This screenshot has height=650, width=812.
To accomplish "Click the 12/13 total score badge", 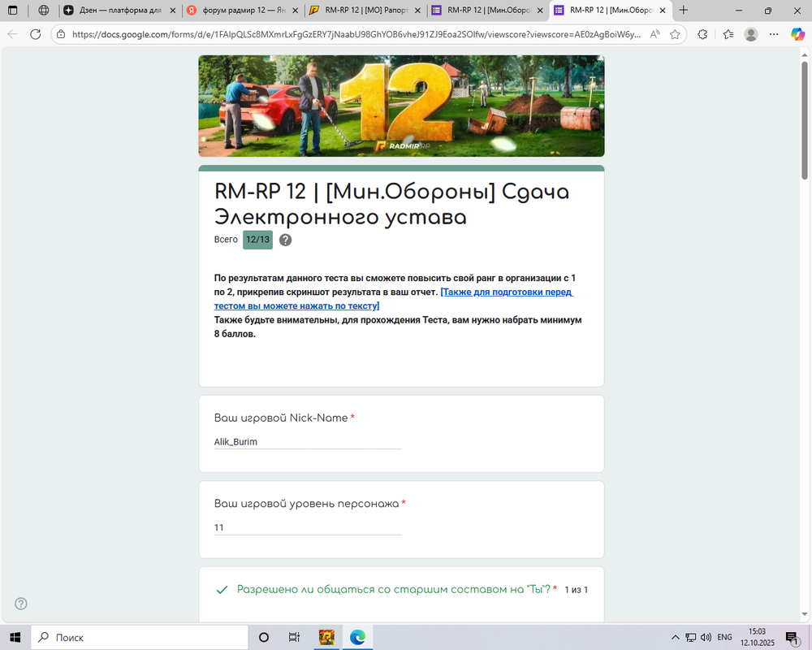I will click(x=258, y=240).
